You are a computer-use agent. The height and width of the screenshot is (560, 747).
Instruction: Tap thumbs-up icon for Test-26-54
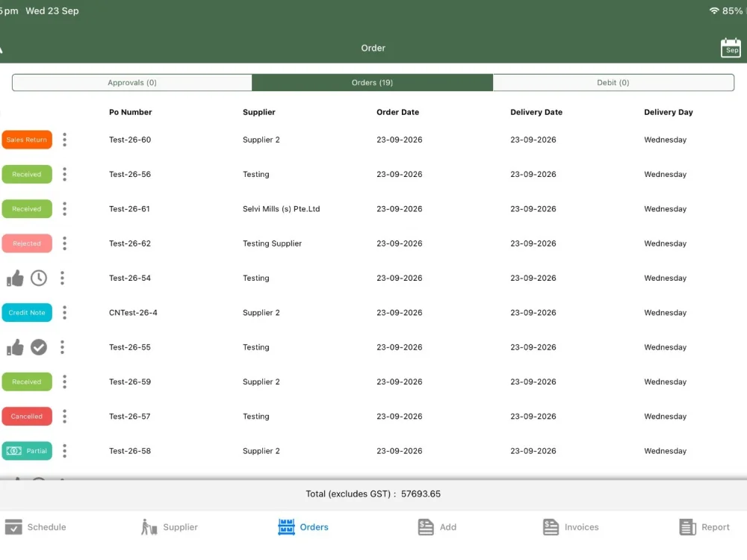click(x=15, y=278)
